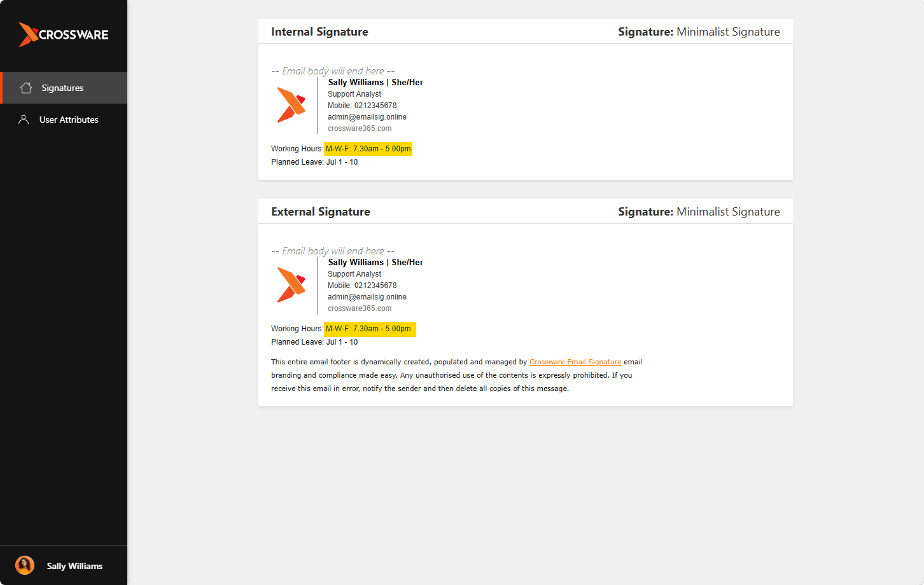Click the Signatures home icon
Screen dimensions: 924x585
coord(26,88)
